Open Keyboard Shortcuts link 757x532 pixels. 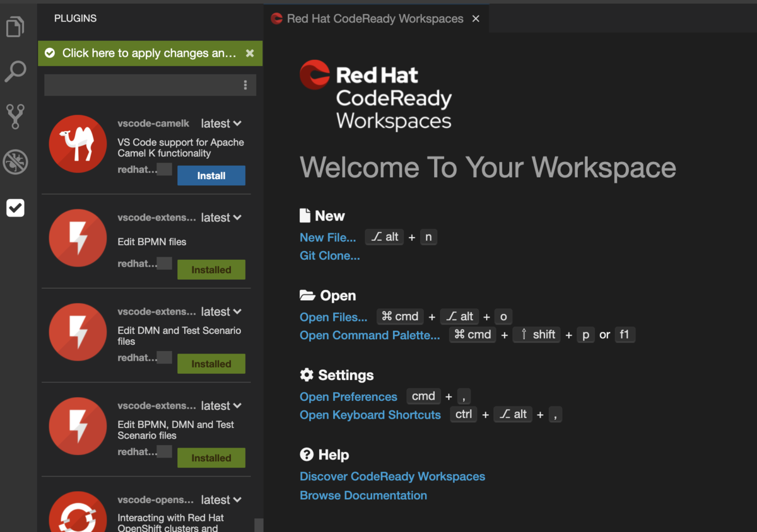point(370,415)
